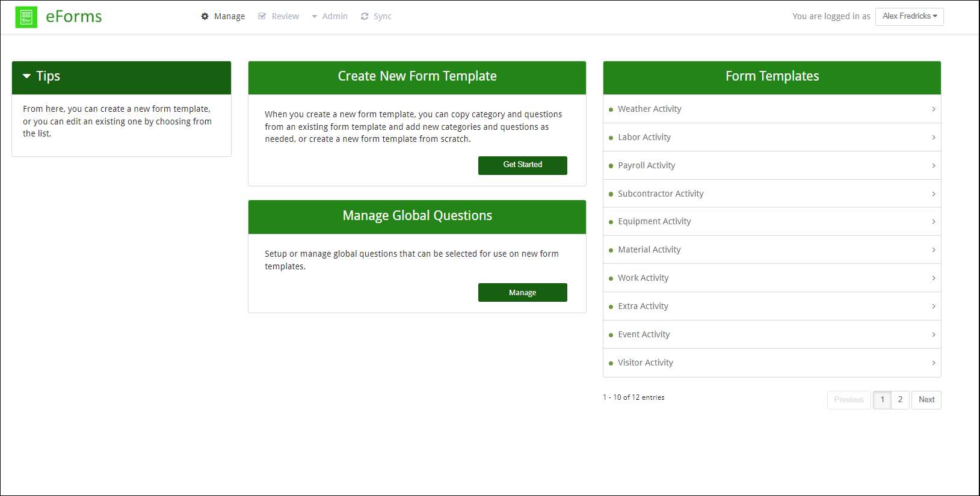This screenshot has width=980, height=496.
Task: Click the Manage Global Questions header
Action: (417, 217)
